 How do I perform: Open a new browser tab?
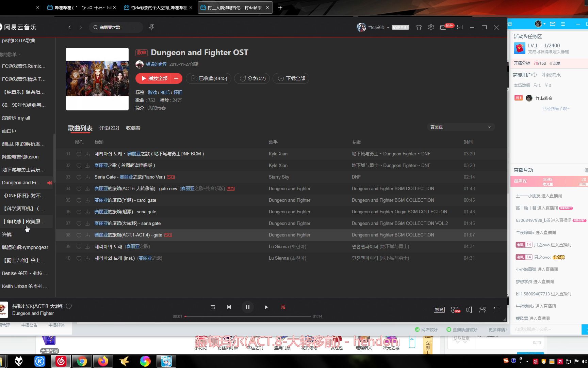point(280,7)
